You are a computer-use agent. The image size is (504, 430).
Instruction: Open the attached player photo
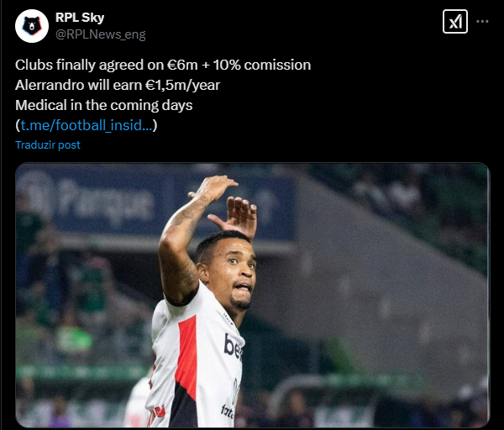(x=252, y=295)
